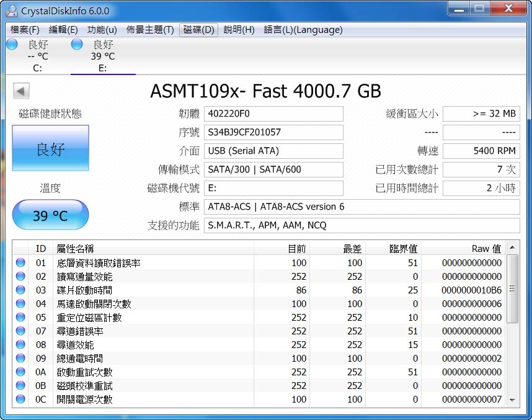Image resolution: width=532 pixels, height=420 pixels.
Task: Click raw value 0000000010B6
Action: click(471, 290)
